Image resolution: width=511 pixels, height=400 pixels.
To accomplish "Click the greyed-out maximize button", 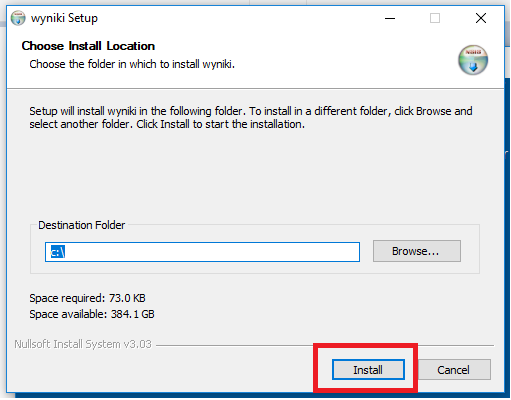I will tap(435, 18).
